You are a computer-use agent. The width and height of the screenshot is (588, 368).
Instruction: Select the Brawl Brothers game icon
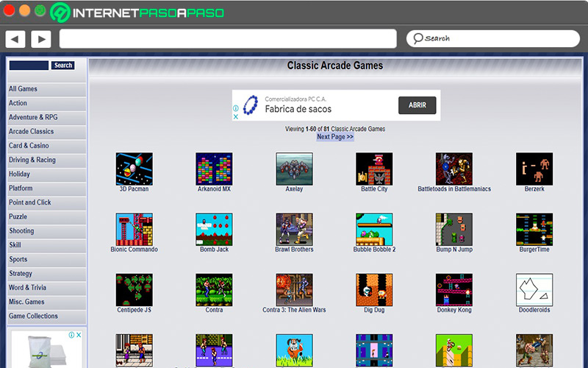point(295,230)
